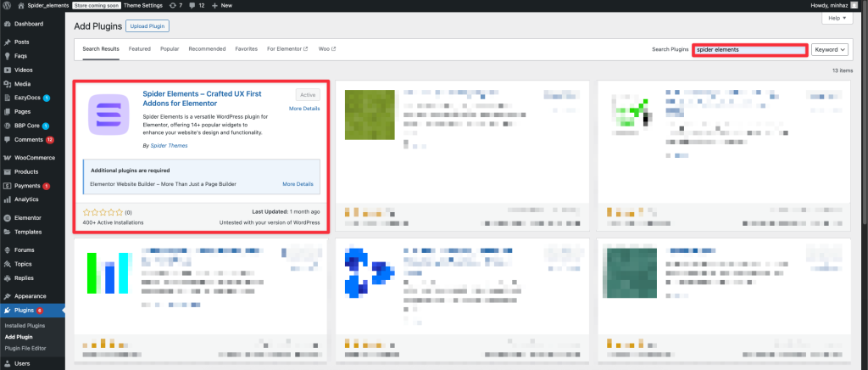Go to WooCommerce in the sidebar

(34, 157)
